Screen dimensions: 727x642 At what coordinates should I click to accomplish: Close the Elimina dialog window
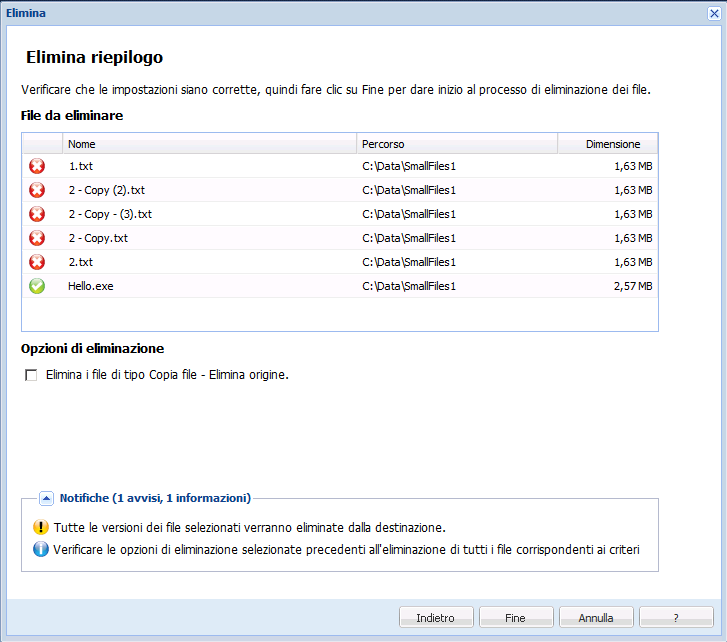click(x=714, y=13)
